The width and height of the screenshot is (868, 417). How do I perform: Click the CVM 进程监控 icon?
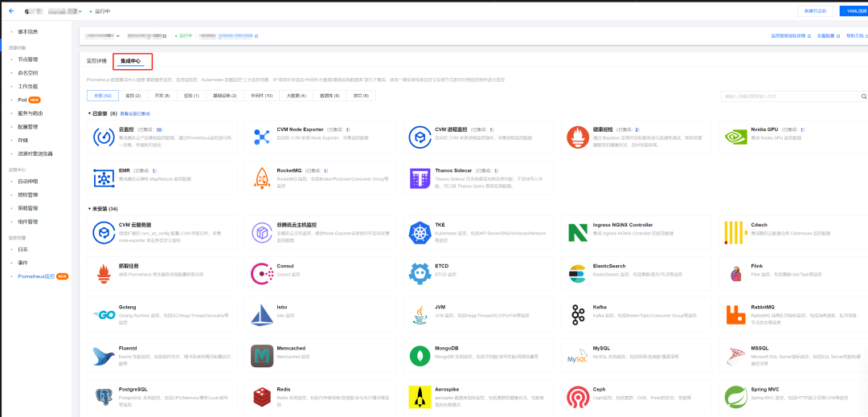pos(420,137)
